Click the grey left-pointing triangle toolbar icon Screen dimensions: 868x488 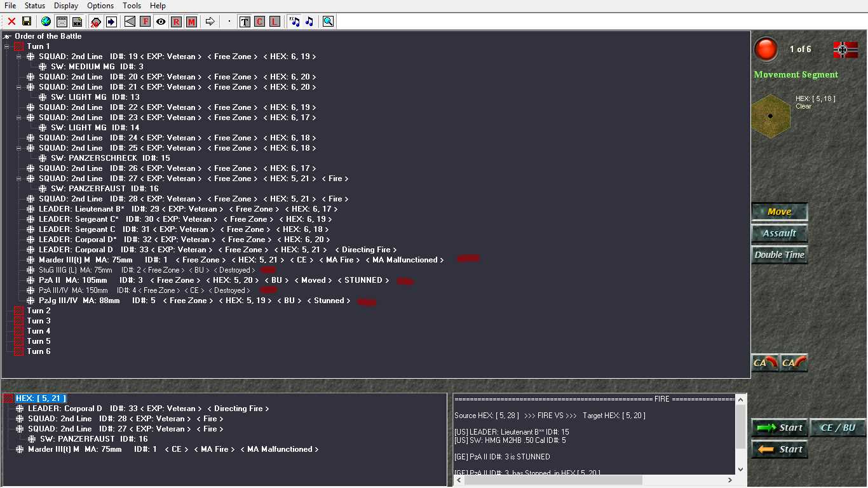coord(130,22)
